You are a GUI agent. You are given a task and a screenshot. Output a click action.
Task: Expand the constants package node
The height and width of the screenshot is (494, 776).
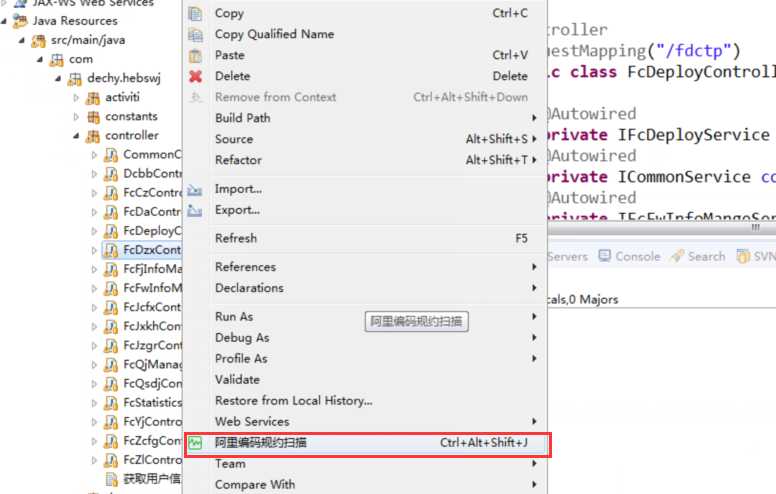[x=76, y=117]
